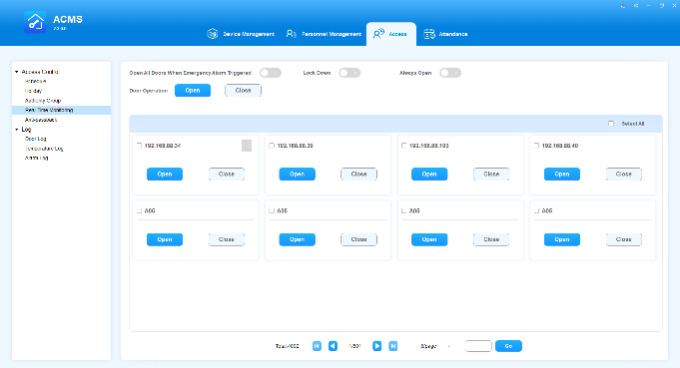
Task: Open Authority Group in the sidebar
Action: click(x=43, y=101)
